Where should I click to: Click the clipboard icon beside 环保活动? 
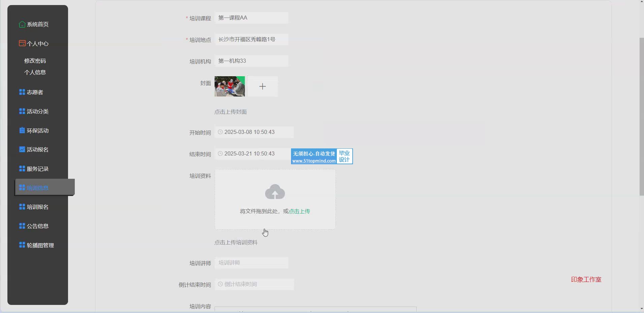[x=22, y=131]
